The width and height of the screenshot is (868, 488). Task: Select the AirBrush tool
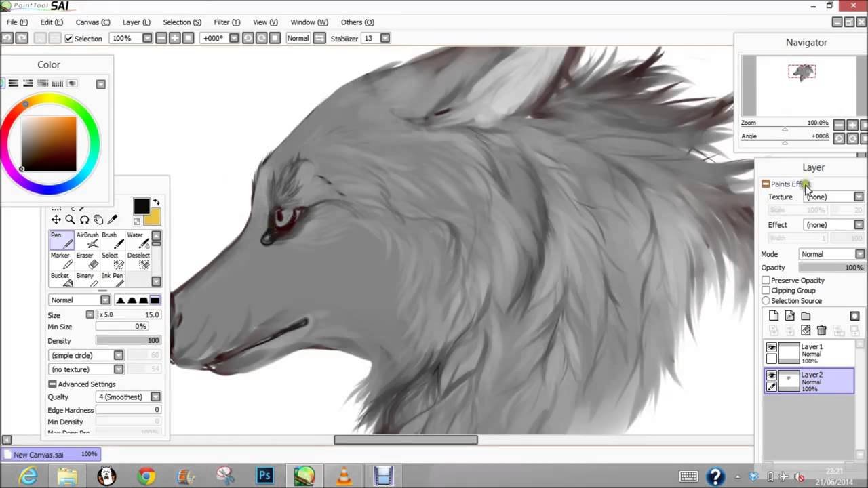[87, 240]
